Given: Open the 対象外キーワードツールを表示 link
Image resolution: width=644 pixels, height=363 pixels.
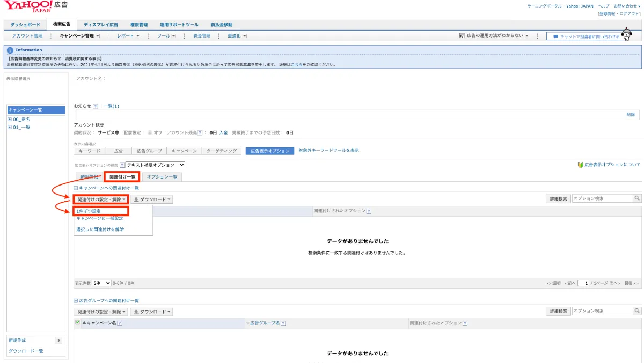Looking at the screenshot, I should 328,151.
